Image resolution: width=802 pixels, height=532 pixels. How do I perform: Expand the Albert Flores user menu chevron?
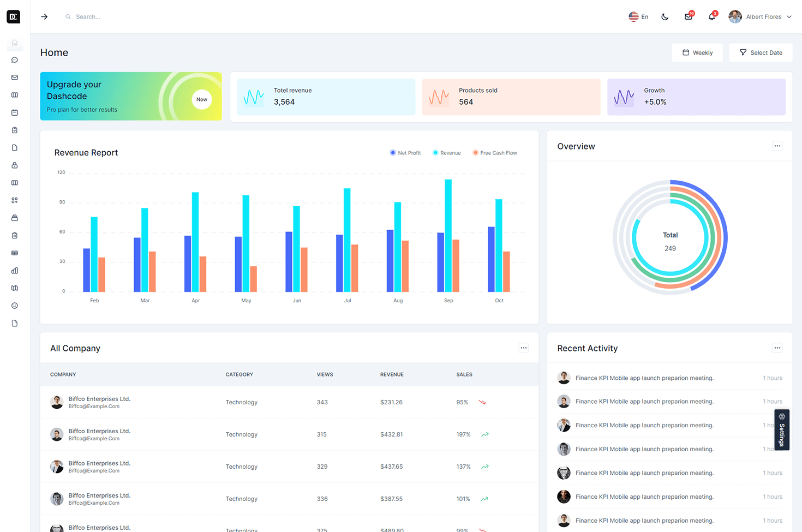789,17
